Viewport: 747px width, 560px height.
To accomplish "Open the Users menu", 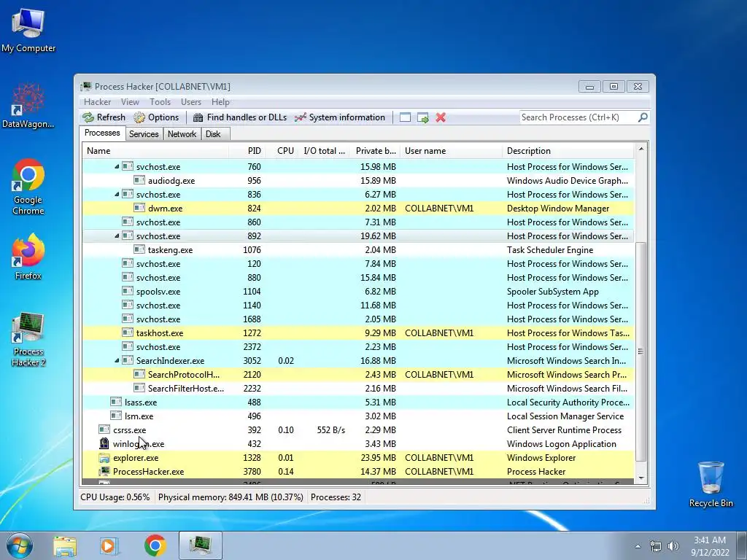I will (x=190, y=102).
